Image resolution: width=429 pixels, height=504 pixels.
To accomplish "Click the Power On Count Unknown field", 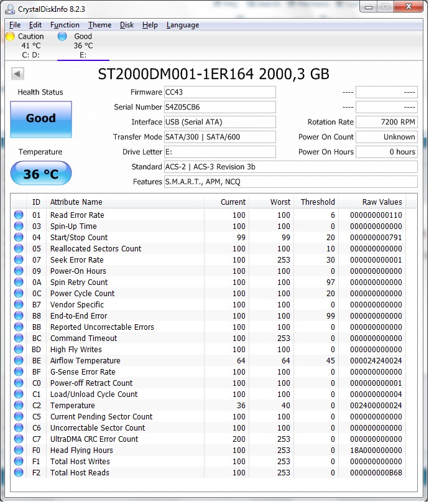I will [387, 137].
